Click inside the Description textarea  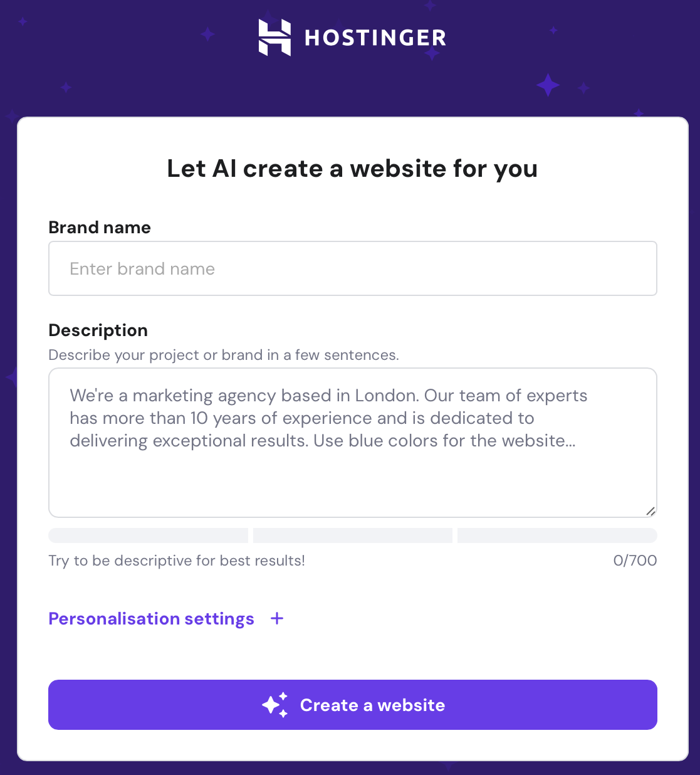(353, 439)
